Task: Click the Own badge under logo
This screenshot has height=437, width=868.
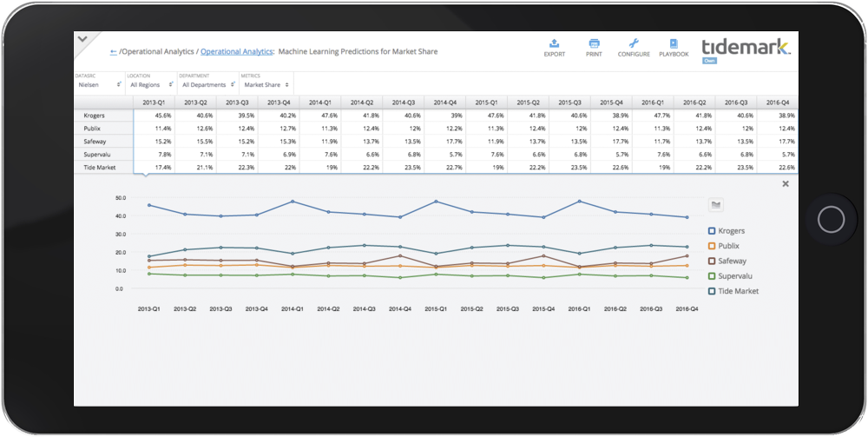Action: [x=709, y=60]
